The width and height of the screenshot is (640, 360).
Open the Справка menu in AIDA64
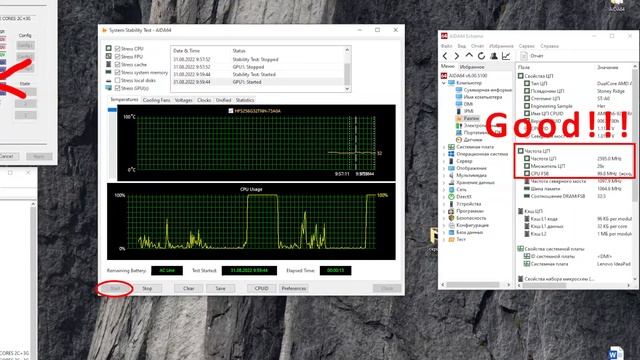tap(549, 46)
